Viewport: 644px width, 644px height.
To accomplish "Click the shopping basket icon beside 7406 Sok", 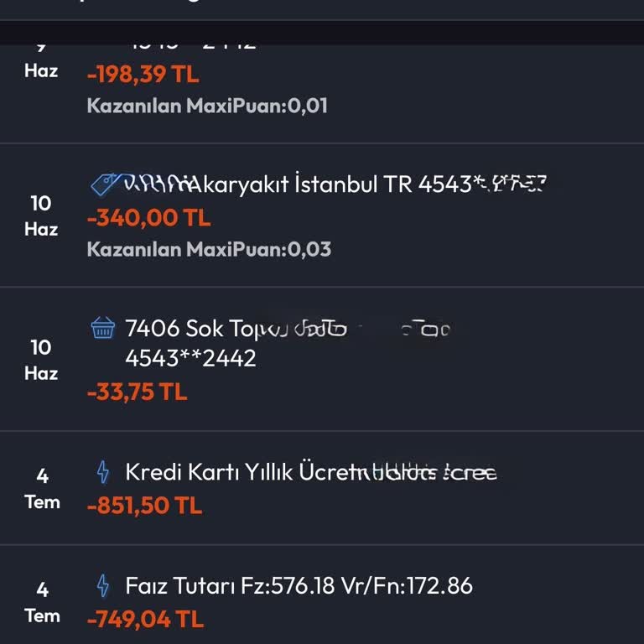I will pos(102,328).
